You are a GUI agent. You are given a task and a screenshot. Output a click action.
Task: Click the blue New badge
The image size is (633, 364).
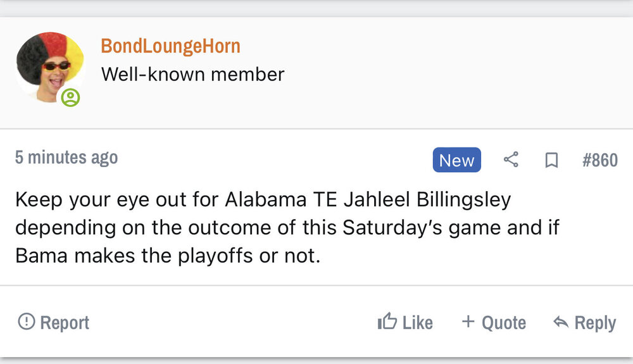click(456, 160)
